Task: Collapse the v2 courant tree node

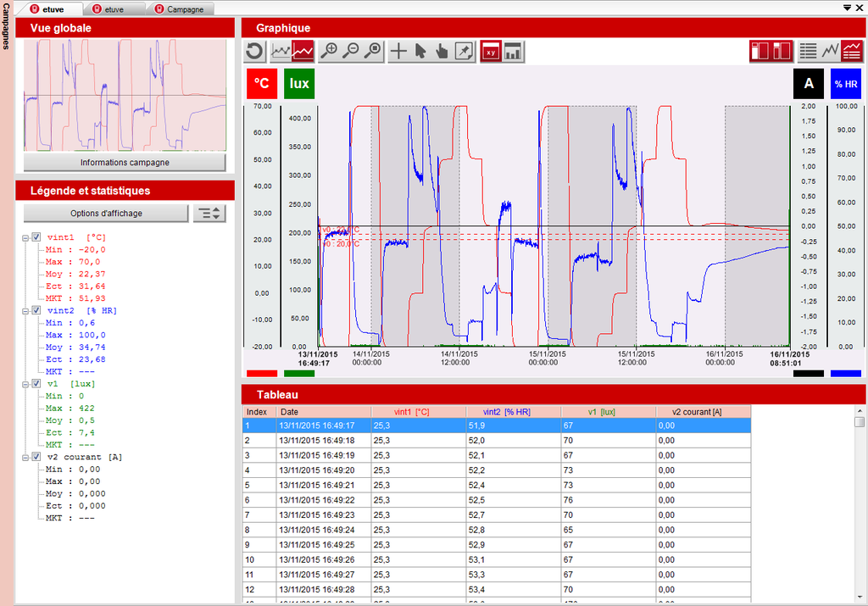Action: 25,457
